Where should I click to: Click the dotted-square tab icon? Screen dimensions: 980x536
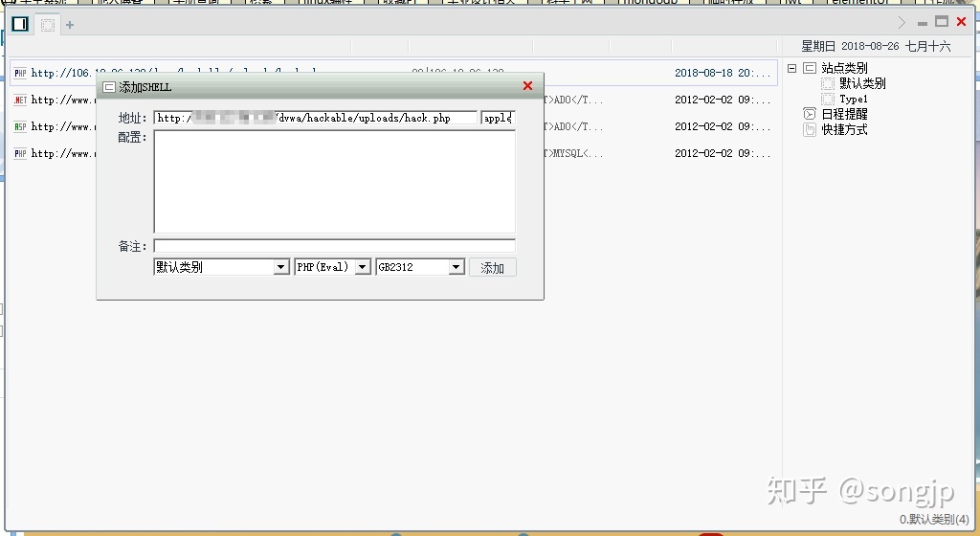coord(48,25)
